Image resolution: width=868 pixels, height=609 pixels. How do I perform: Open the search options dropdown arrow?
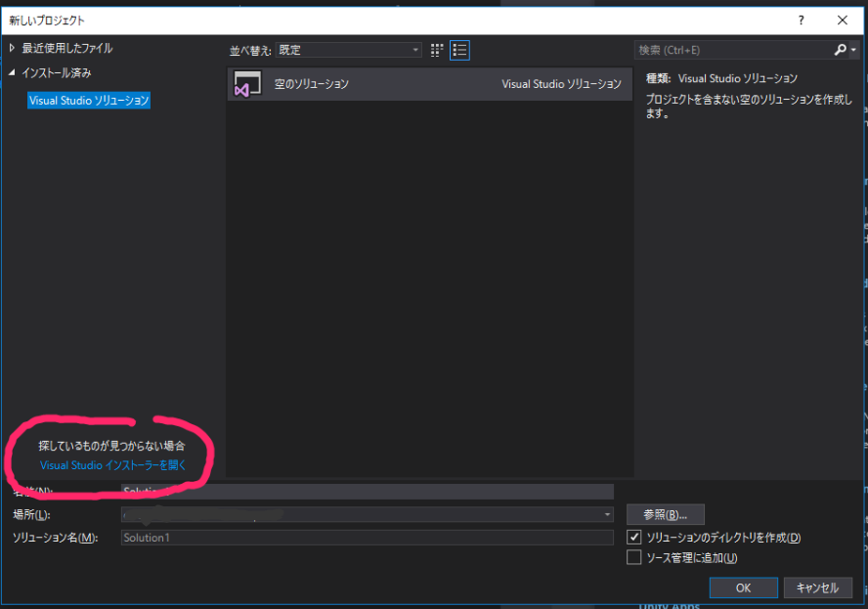(853, 51)
